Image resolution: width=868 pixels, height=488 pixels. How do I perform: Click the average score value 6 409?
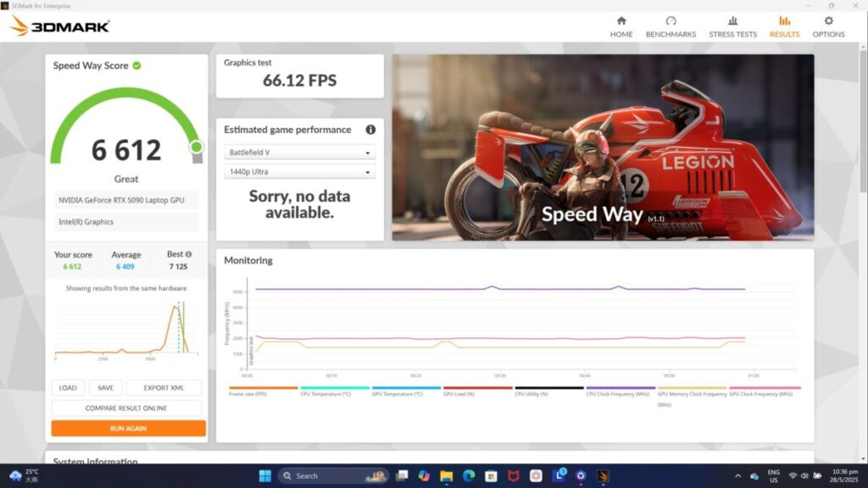point(125,267)
